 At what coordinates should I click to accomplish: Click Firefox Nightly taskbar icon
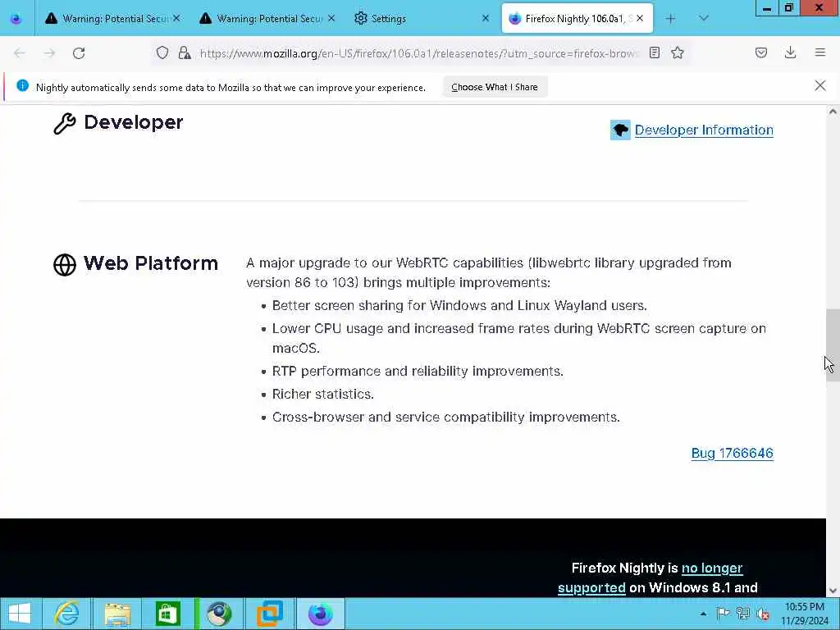click(321, 614)
